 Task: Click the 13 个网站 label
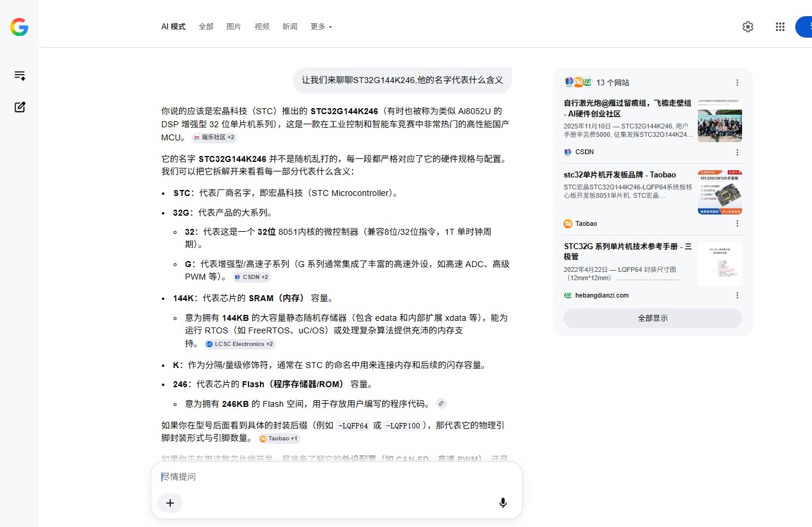[612, 82]
